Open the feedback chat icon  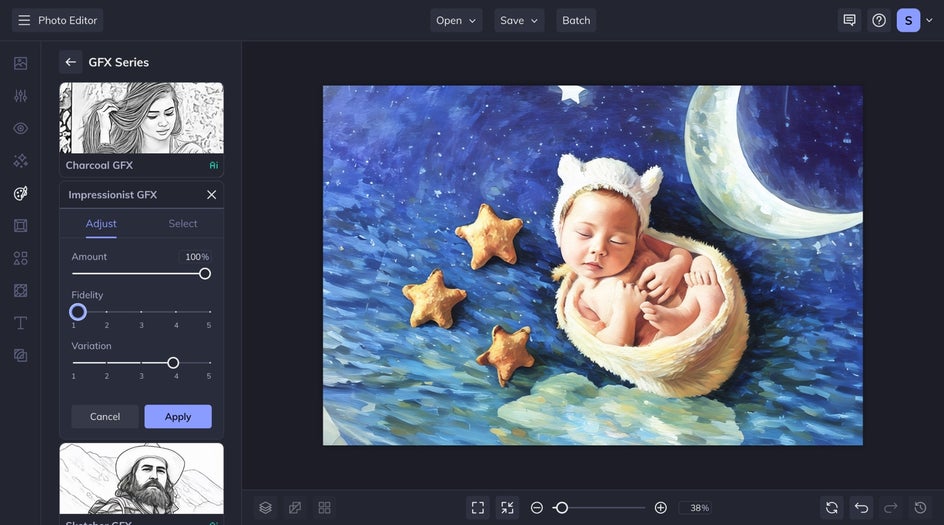(x=849, y=20)
